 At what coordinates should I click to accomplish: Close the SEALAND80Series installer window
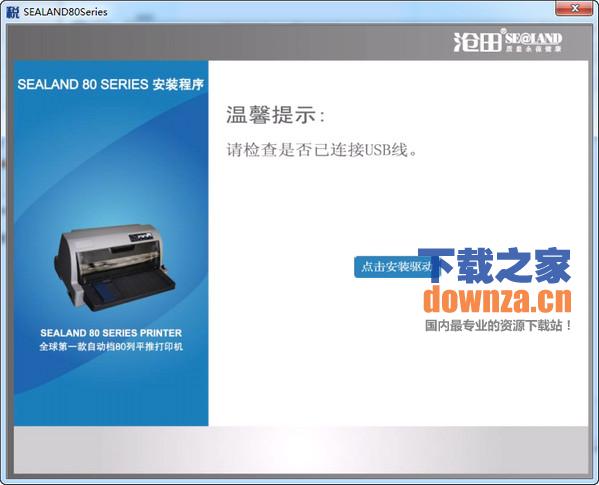575,8
